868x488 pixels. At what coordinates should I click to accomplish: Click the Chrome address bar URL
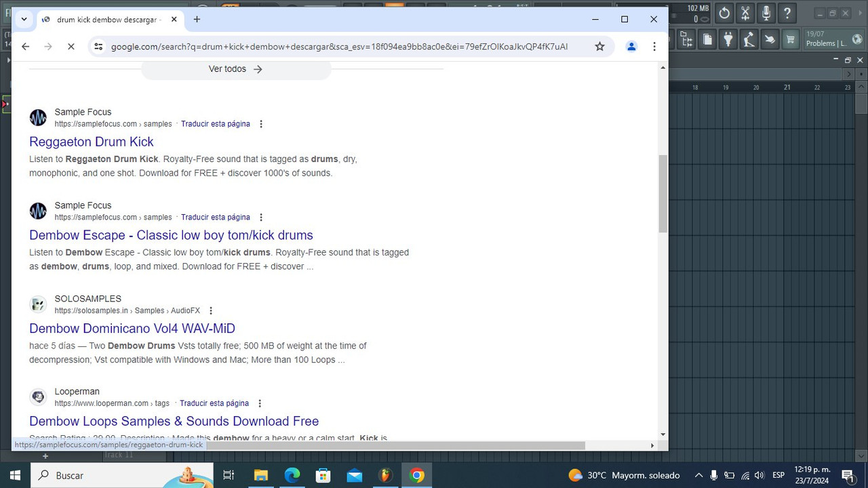click(x=339, y=47)
